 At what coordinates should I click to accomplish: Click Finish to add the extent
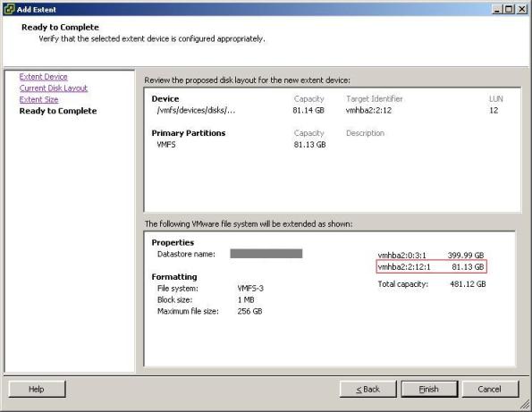coord(429,389)
